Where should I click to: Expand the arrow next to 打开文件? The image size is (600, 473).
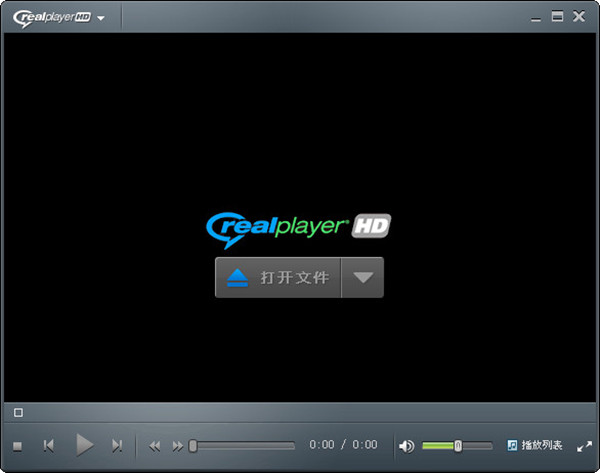[362, 277]
